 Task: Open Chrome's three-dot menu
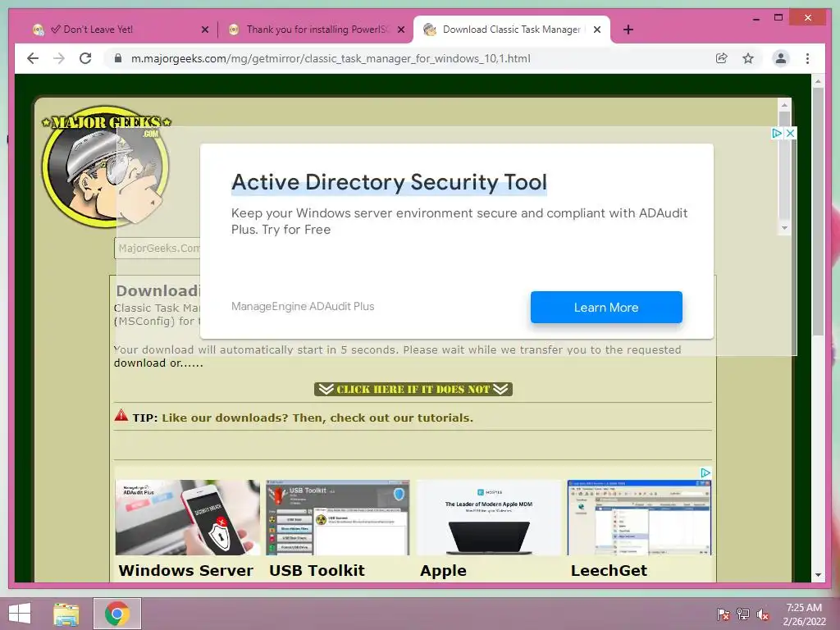pyautogui.click(x=807, y=58)
